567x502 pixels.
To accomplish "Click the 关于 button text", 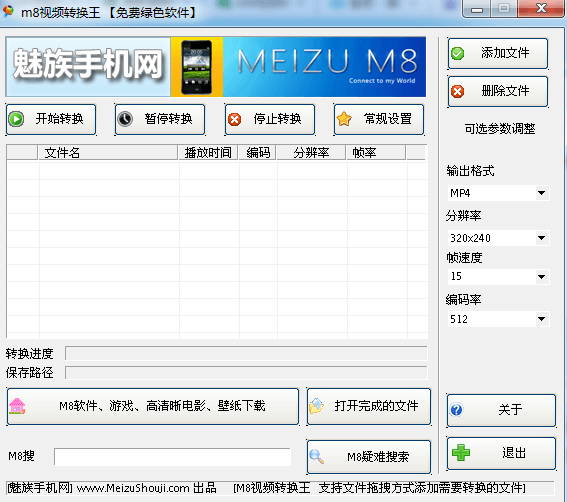I will 510,410.
